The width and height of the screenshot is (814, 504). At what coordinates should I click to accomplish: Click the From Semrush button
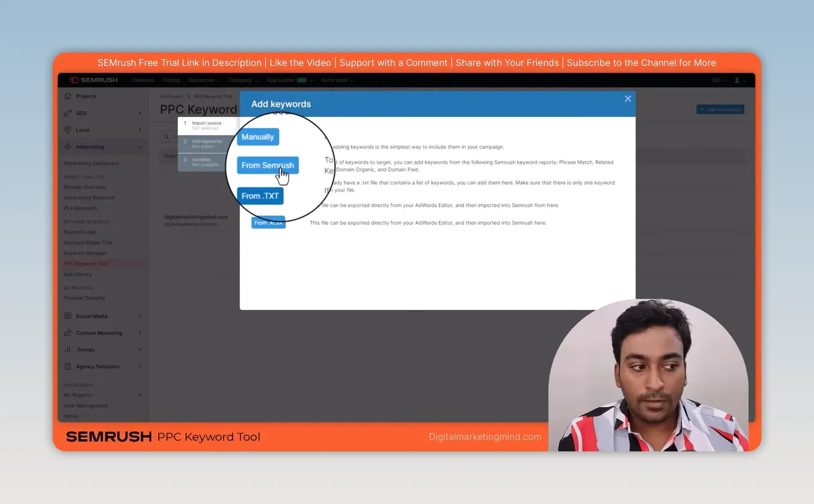(268, 165)
